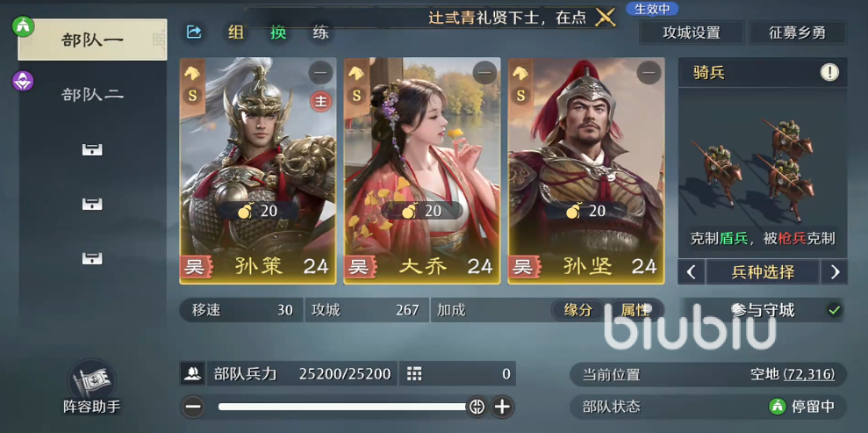868x433 pixels.
Task: Toggle 属性 bonus view
Action: coord(635,310)
